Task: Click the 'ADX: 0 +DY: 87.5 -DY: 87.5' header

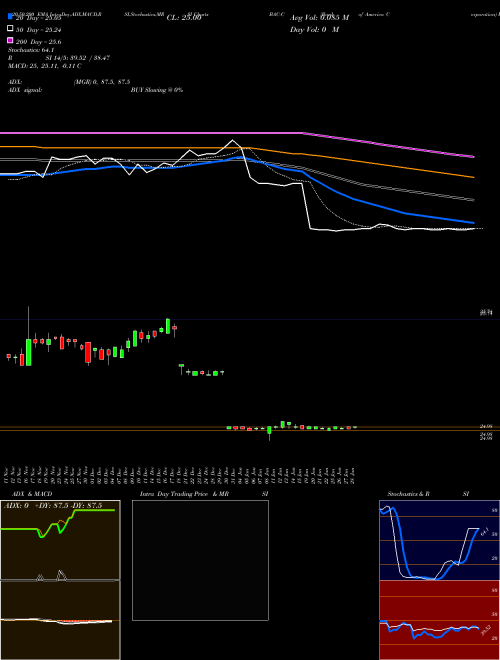Action: coord(53,506)
